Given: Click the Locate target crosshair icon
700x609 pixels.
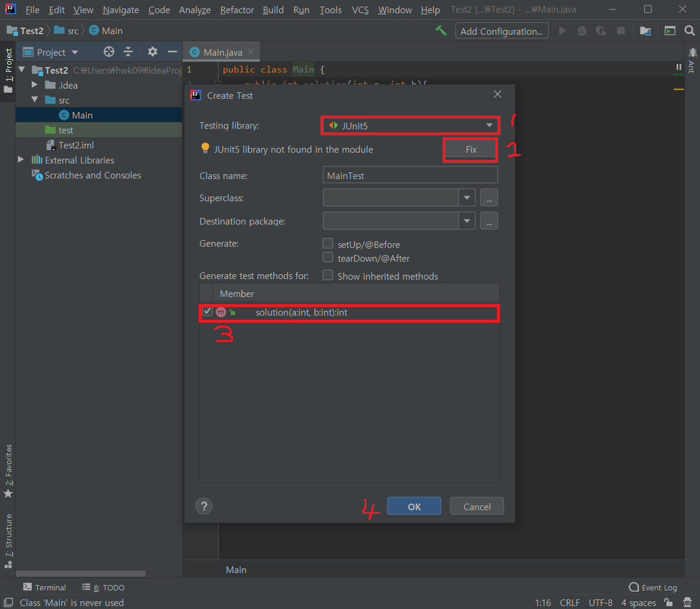Looking at the screenshot, I should 108,51.
